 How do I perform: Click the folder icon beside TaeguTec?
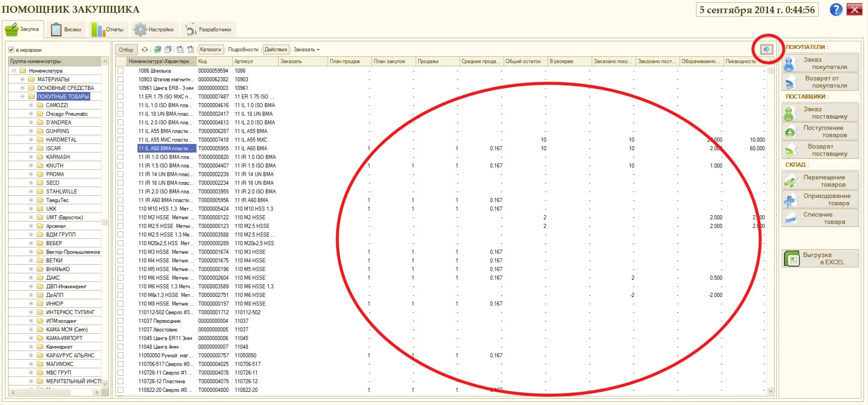pyautogui.click(x=40, y=200)
